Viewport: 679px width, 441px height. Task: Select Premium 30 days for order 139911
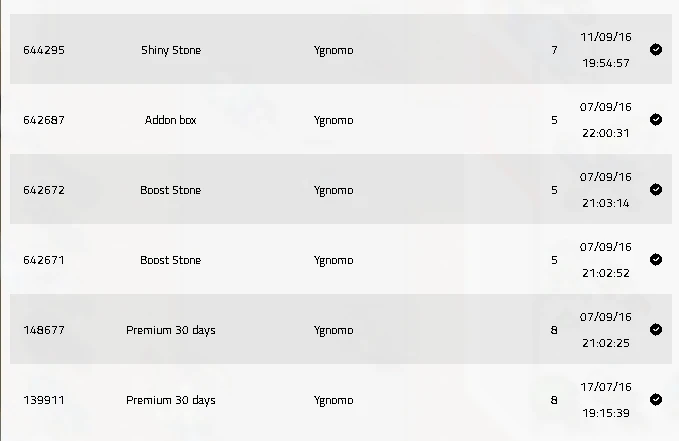(171, 400)
